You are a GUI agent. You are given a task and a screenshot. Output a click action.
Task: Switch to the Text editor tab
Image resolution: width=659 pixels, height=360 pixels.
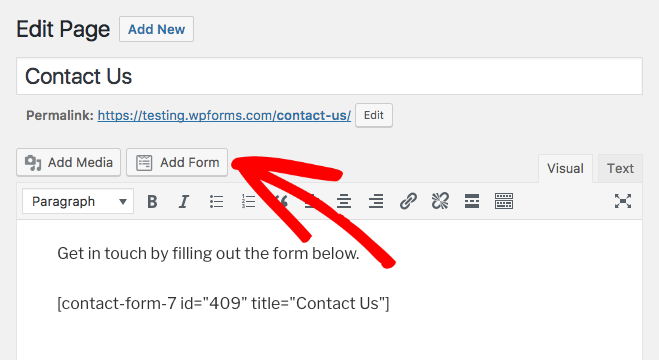(620, 168)
